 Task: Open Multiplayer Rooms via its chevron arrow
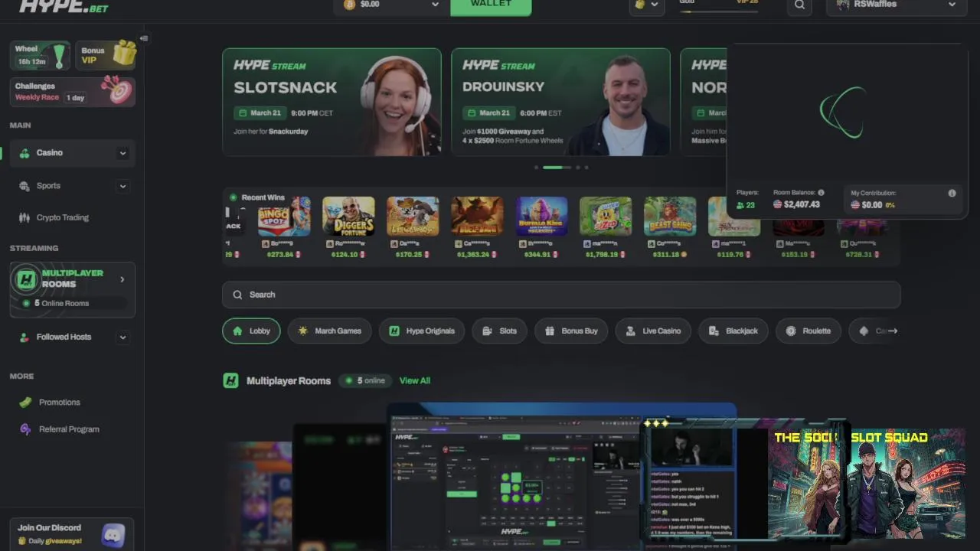click(x=122, y=279)
